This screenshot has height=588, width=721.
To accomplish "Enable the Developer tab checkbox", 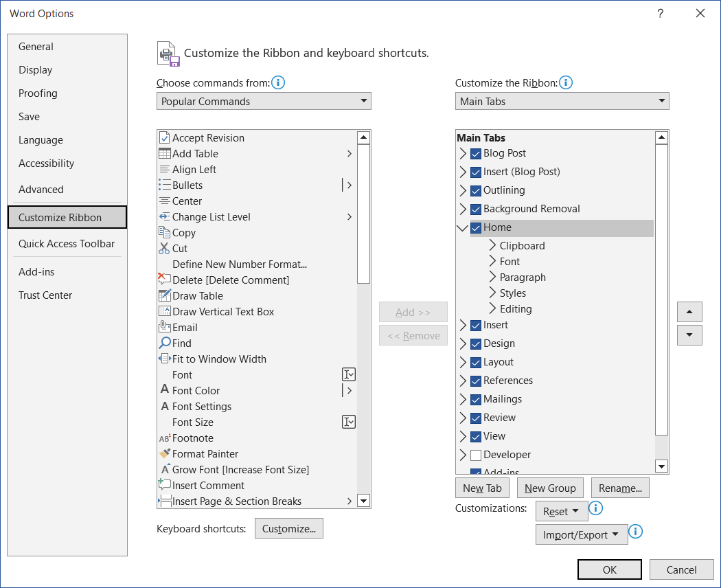I will 476,455.
